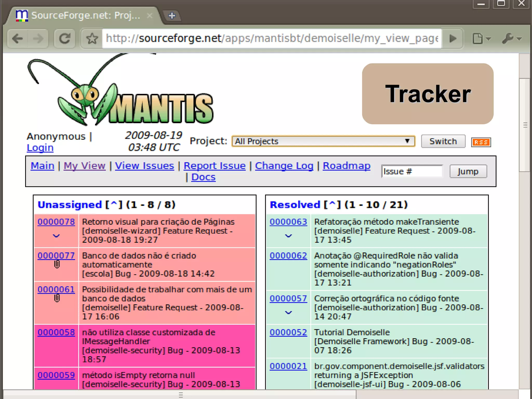Click the priority arrow under issue 0000078
The height and width of the screenshot is (399, 532).
pos(56,236)
